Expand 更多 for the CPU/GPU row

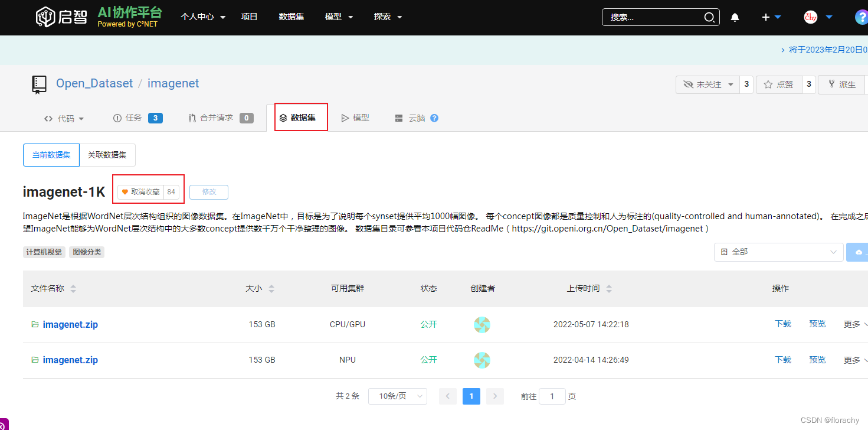856,324
